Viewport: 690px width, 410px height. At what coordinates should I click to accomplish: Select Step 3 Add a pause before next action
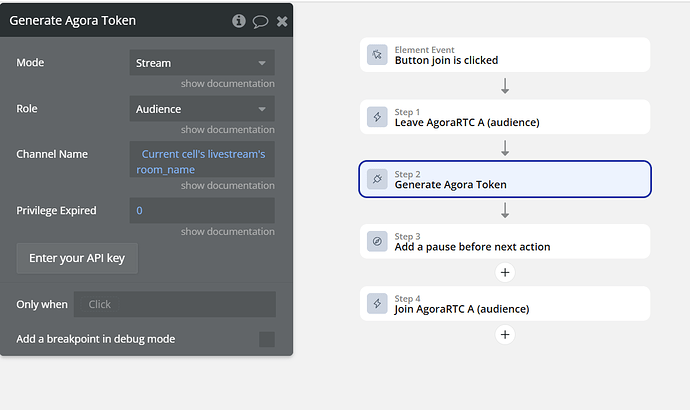[x=505, y=241]
